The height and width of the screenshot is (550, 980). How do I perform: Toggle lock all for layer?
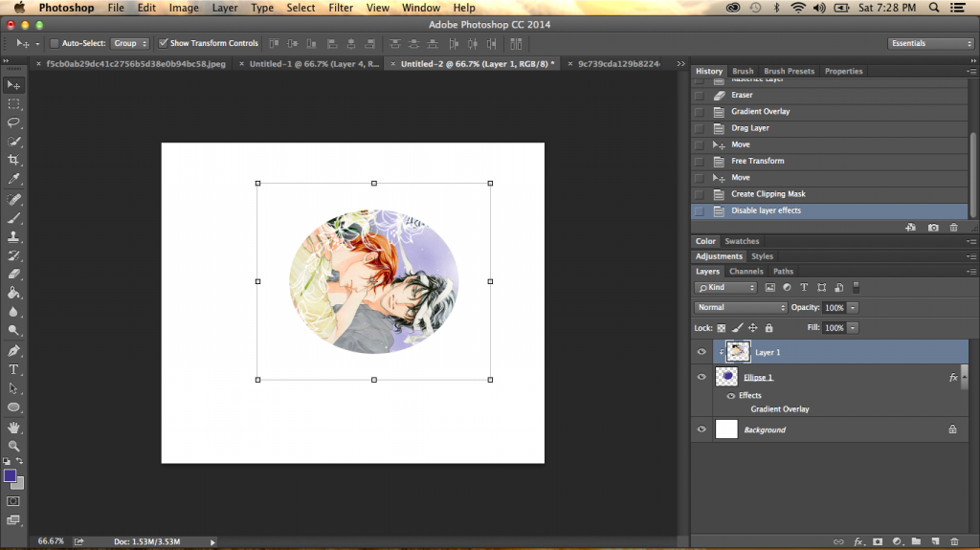pos(768,327)
